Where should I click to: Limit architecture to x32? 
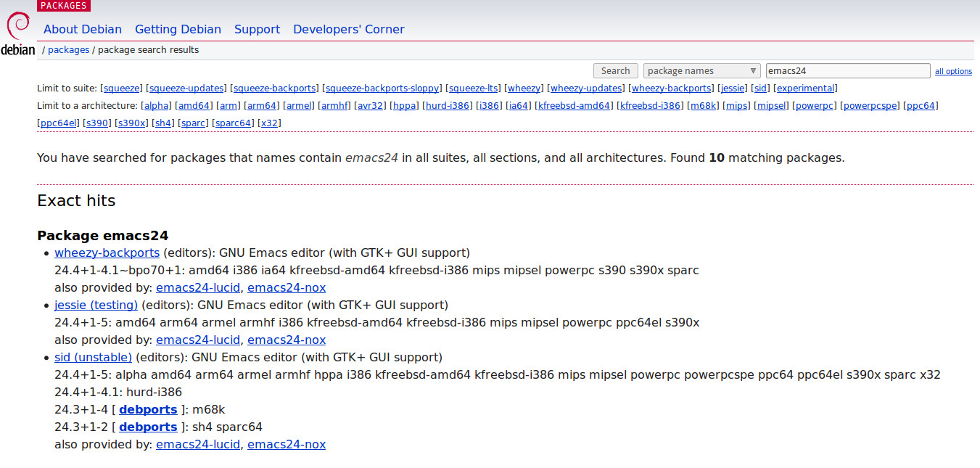click(269, 123)
